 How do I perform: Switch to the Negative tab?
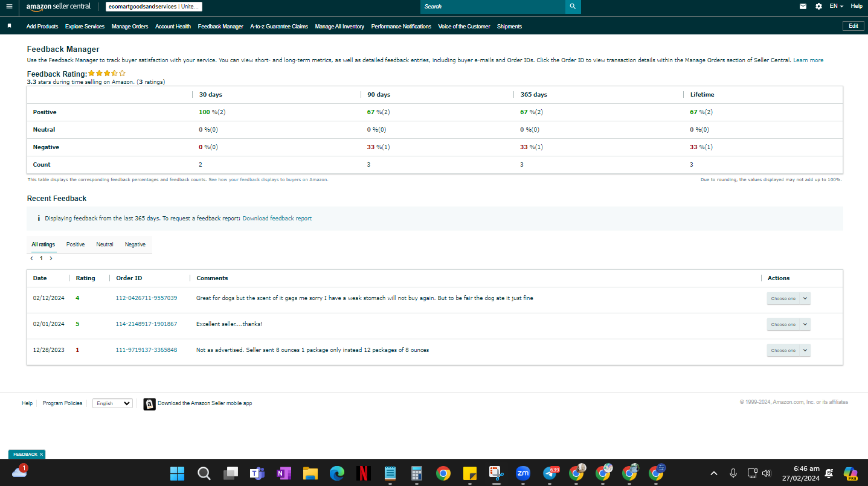pyautogui.click(x=135, y=245)
